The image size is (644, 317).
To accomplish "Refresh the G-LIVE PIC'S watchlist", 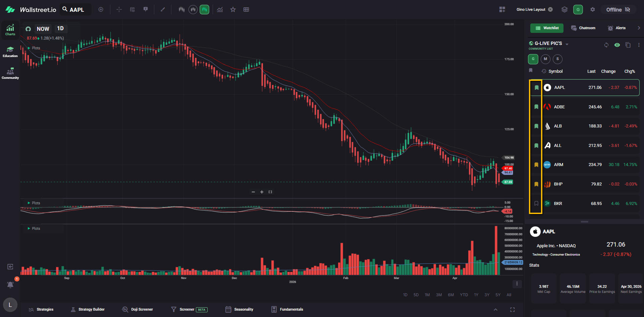I will click(606, 45).
